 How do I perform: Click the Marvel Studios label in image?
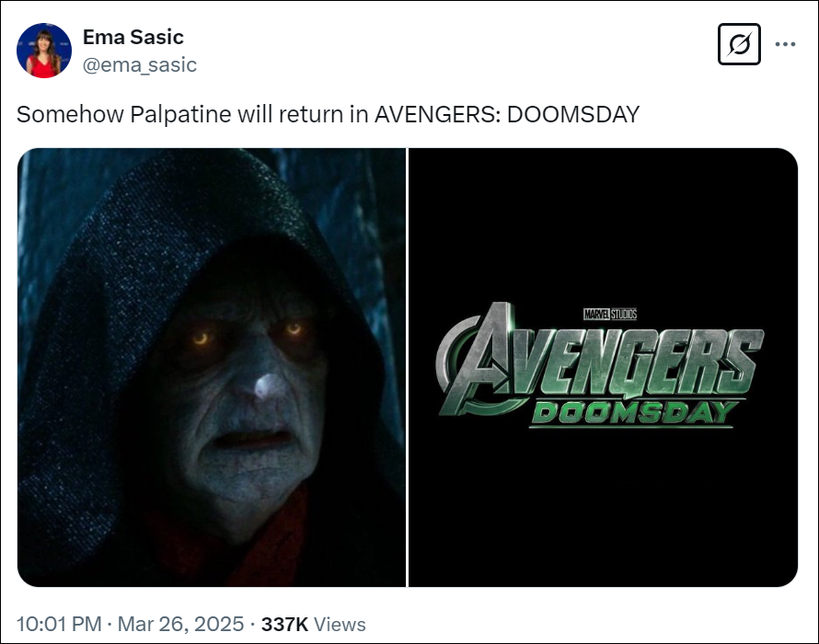pos(610,314)
